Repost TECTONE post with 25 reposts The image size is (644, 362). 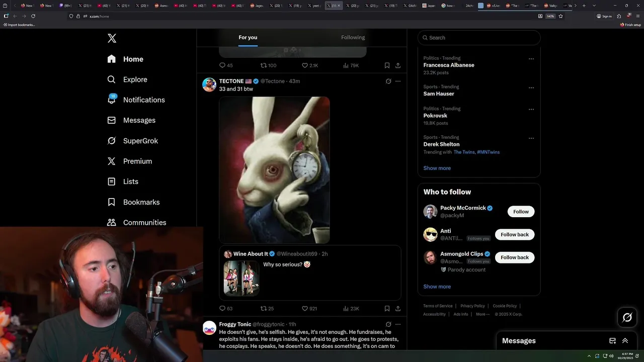pos(267,309)
